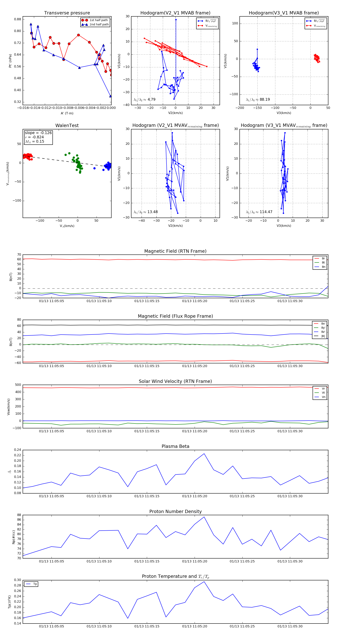Select the "1st half path" legend entry
The image size is (351, 644).
coord(95,20)
